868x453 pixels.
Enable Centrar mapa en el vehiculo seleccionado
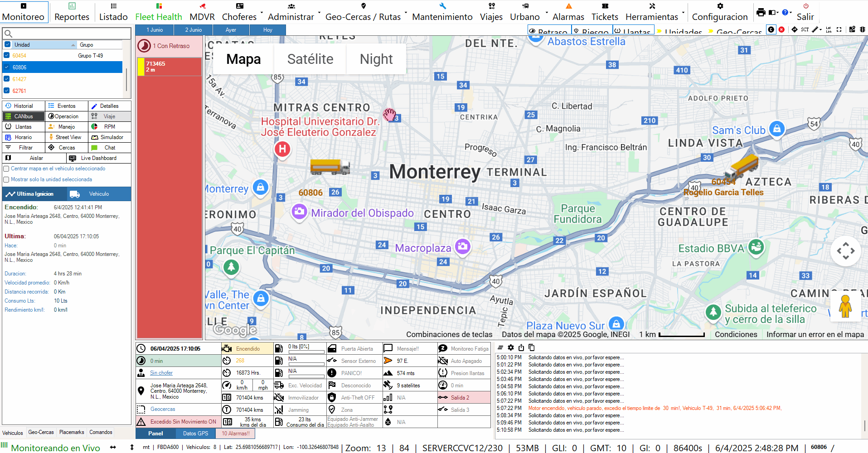6,169
